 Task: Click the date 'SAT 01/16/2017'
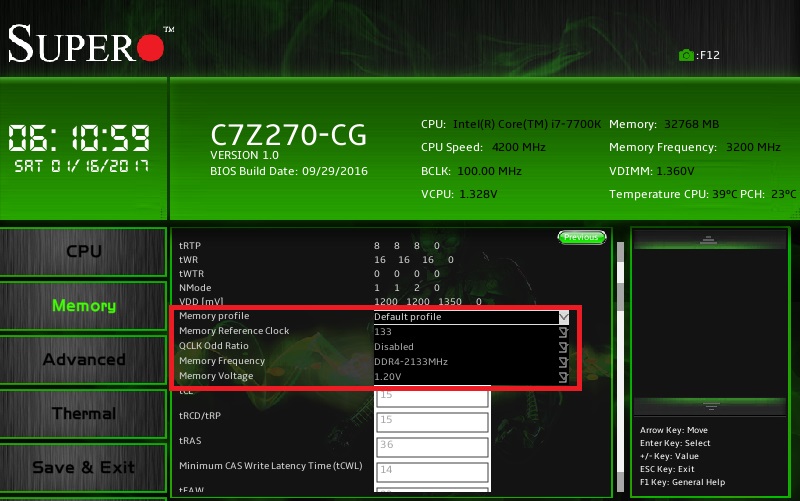tap(82, 166)
